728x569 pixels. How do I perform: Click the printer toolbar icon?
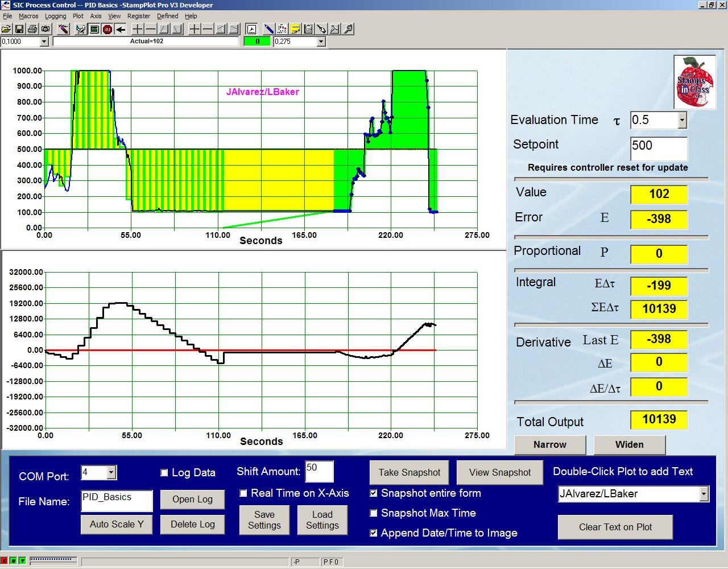[x=32, y=29]
